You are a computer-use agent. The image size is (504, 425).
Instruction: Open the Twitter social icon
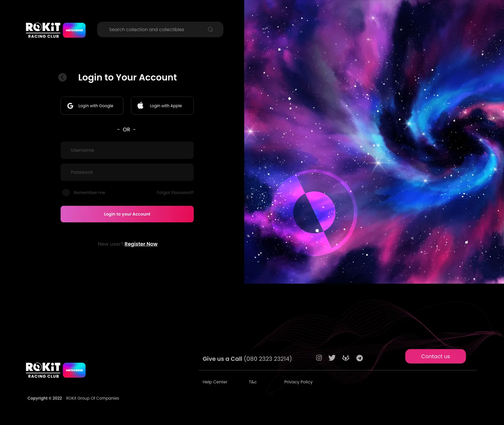332,358
